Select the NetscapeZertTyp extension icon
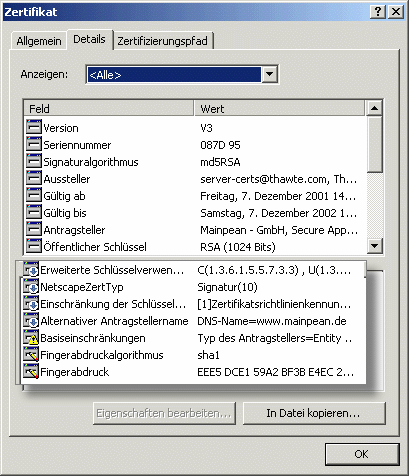 click(x=31, y=287)
